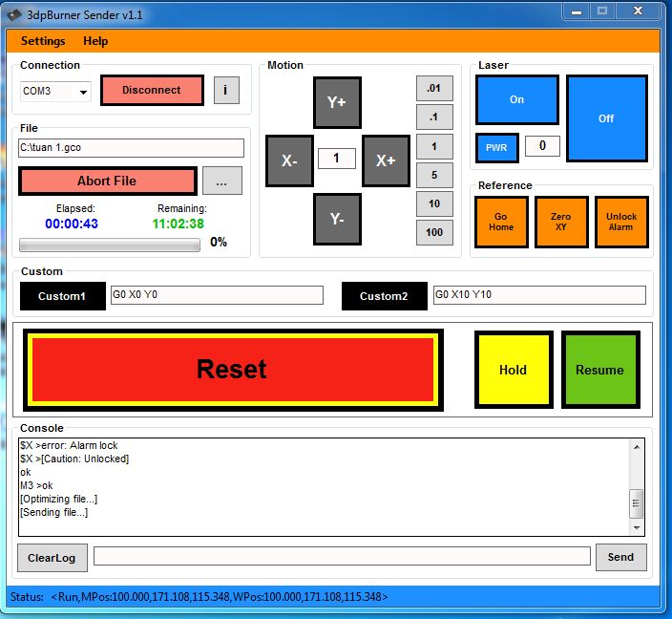
Task: Click the jog step value field
Action: (337, 159)
